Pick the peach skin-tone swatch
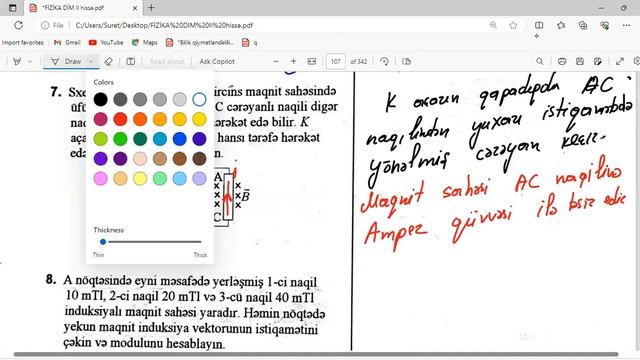Screen dimensions: 640x360 tap(140, 159)
